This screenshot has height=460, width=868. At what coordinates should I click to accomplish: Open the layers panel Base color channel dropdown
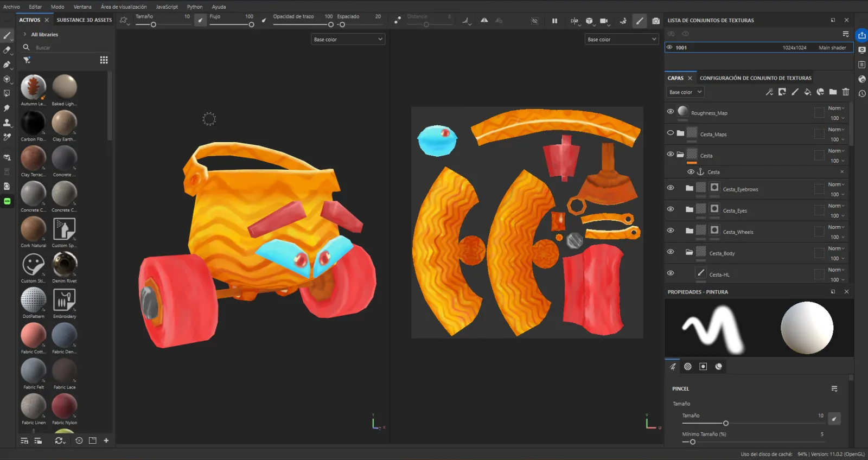pyautogui.click(x=685, y=92)
